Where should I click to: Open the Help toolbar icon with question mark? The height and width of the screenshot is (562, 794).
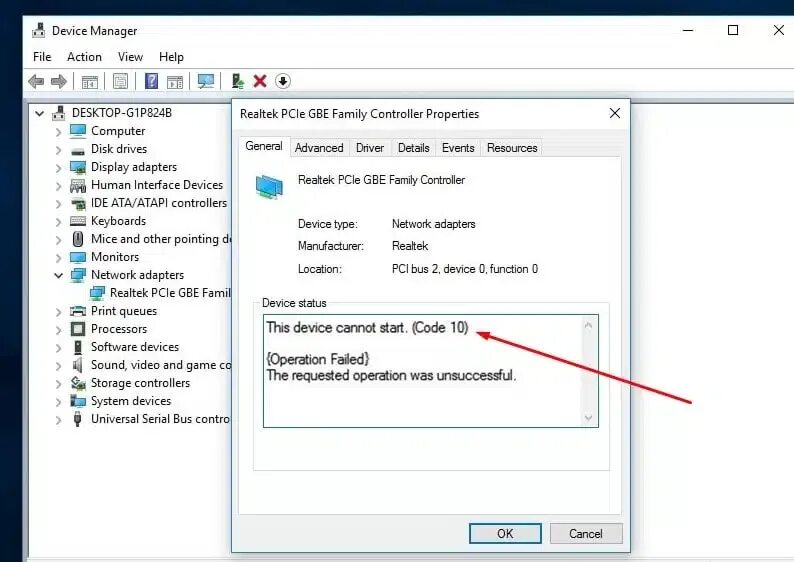coord(151,81)
